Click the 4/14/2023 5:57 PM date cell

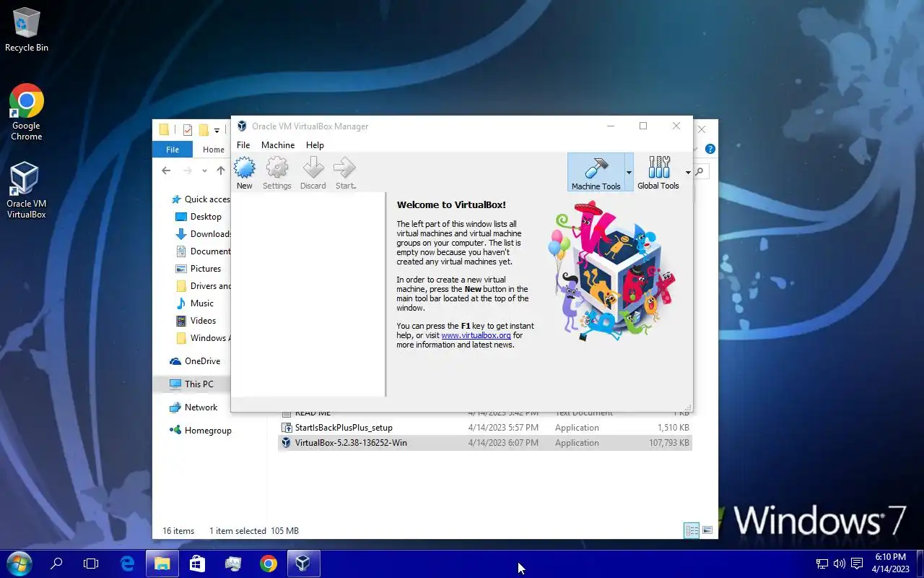point(503,428)
